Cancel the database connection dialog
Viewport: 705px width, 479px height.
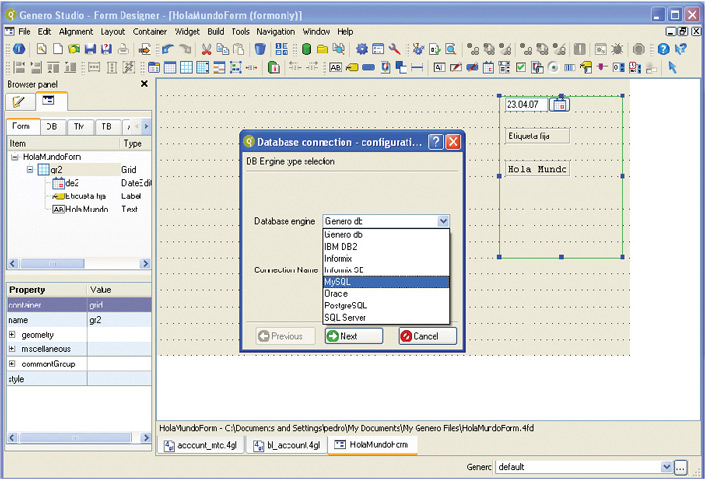point(427,336)
